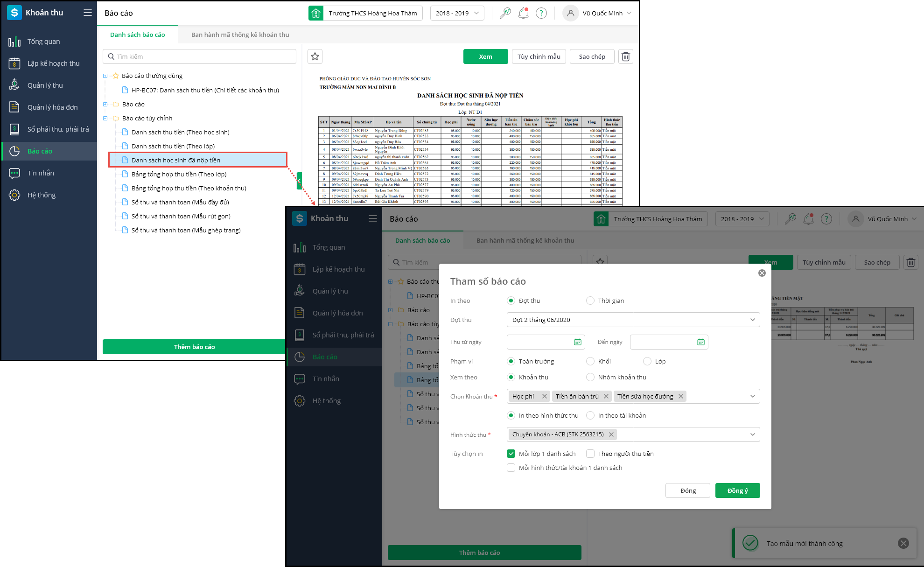The width and height of the screenshot is (924, 567).
Task: Open the Đợt thu dropdown
Action: click(633, 320)
